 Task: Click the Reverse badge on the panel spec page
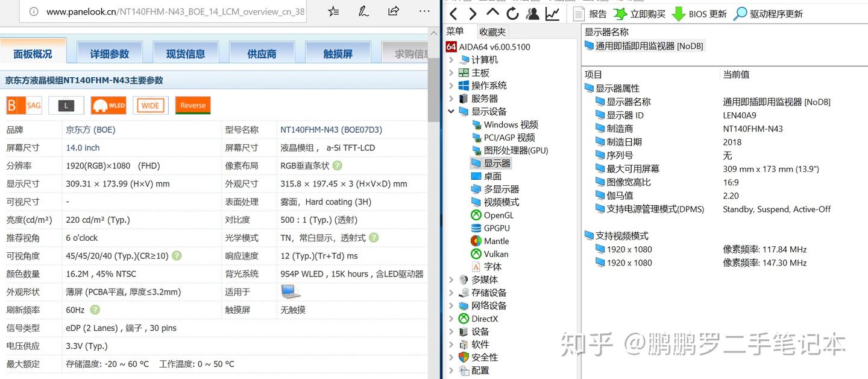192,105
